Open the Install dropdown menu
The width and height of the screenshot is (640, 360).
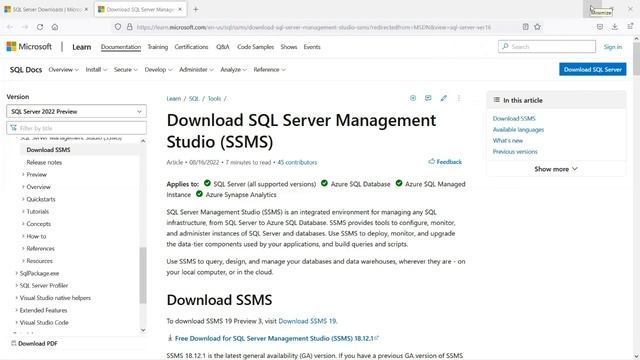(96, 70)
